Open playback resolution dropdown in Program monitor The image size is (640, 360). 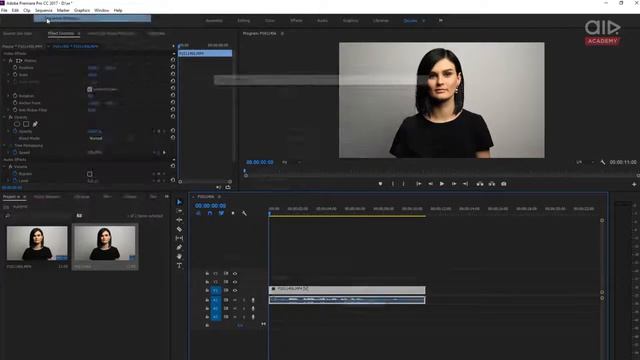pyautogui.click(x=584, y=162)
